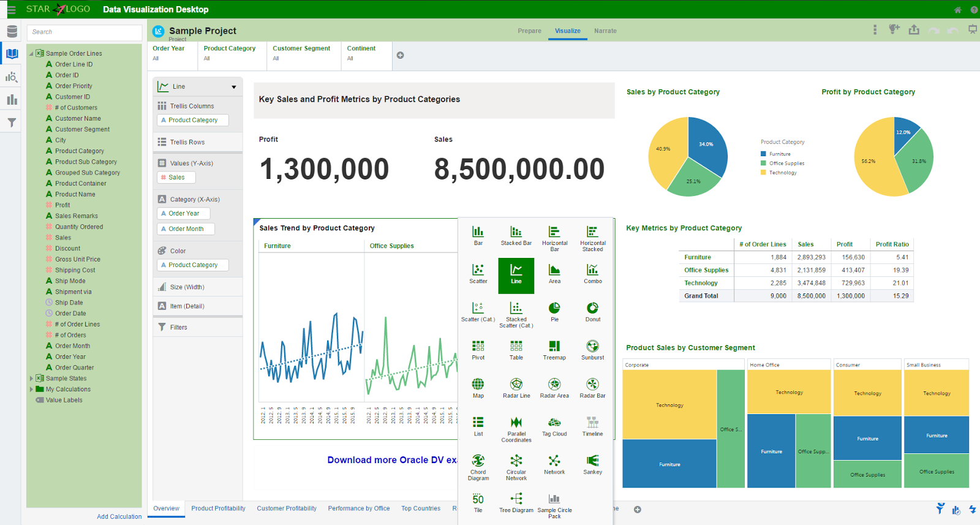Open the hamburger navigation menu
This screenshot has width=980, height=525.
[11, 10]
